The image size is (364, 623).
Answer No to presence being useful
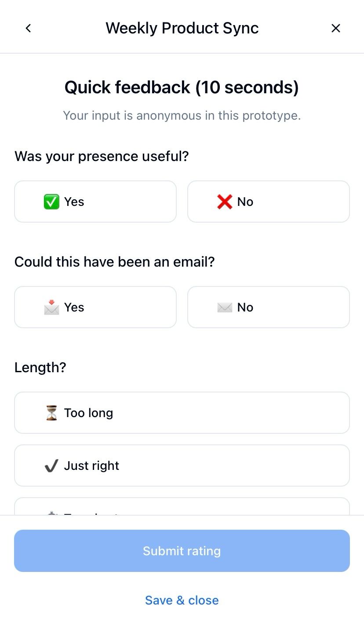[268, 202]
